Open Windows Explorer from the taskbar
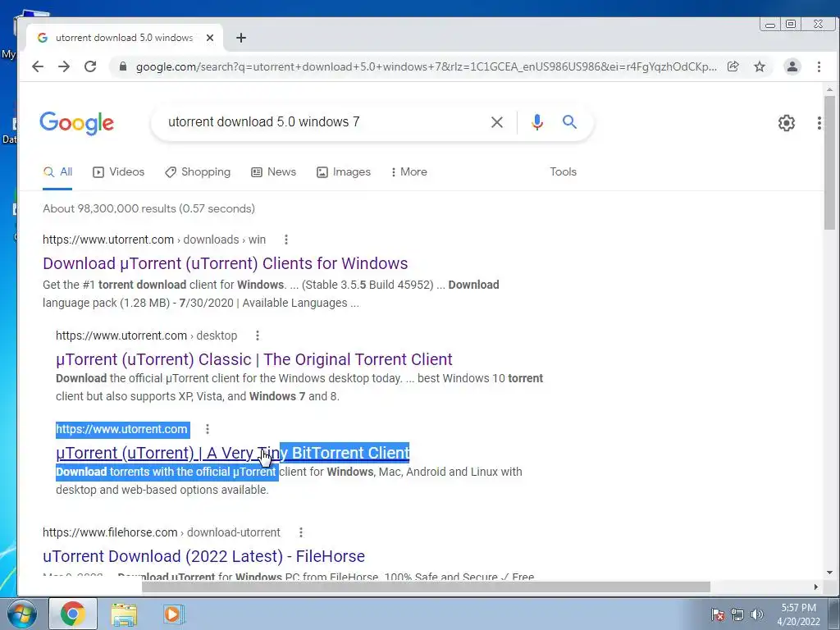The image size is (840, 630). [x=124, y=614]
